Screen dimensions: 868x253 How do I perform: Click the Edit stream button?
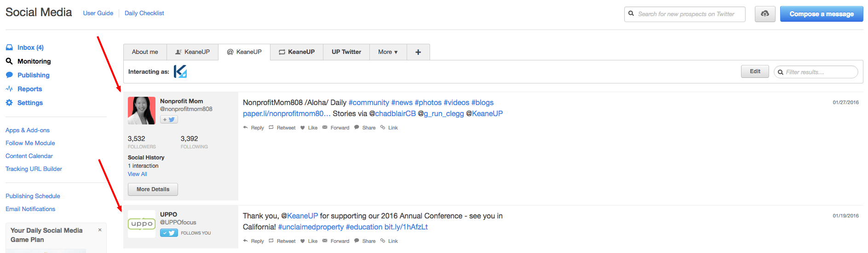click(755, 71)
